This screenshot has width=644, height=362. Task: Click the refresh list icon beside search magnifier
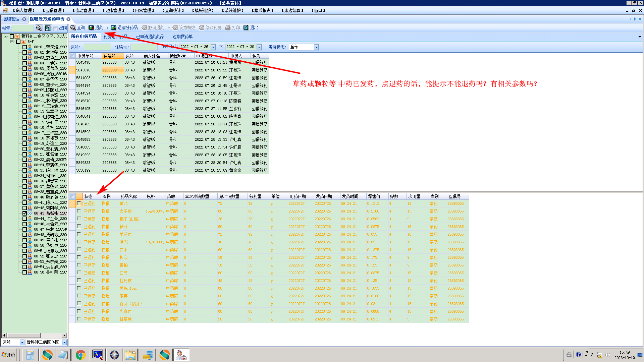click(x=48, y=28)
